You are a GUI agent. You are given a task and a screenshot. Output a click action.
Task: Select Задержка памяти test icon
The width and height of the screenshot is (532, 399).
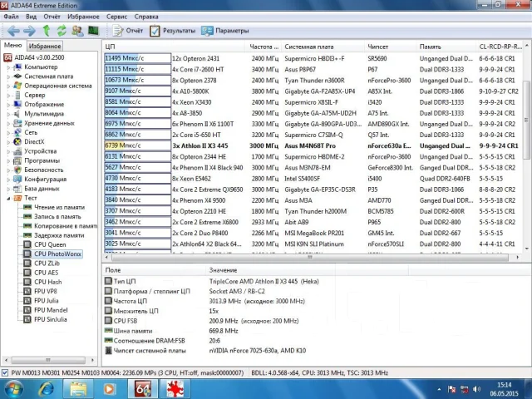coord(27,235)
